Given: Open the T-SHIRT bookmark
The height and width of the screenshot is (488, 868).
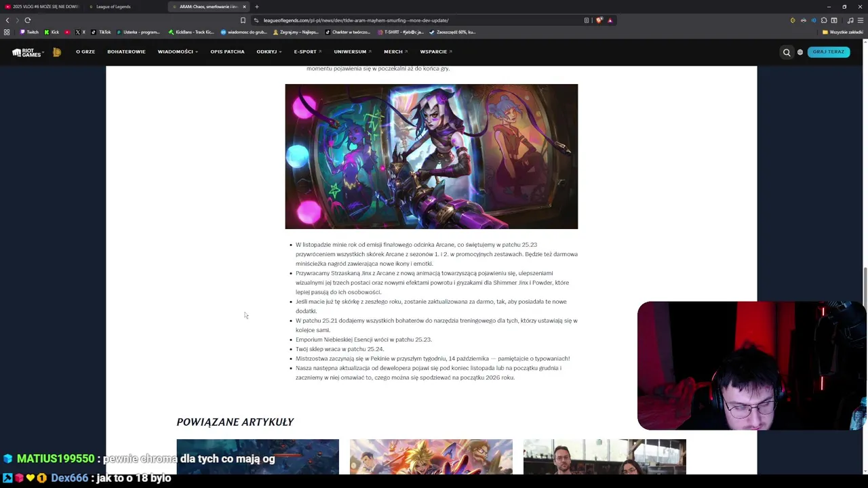Looking at the screenshot, I should (x=401, y=32).
